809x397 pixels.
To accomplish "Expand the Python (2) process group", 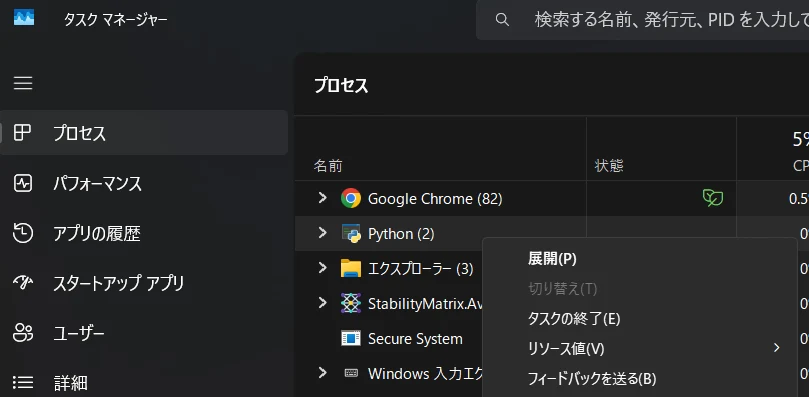I will tap(322, 233).
